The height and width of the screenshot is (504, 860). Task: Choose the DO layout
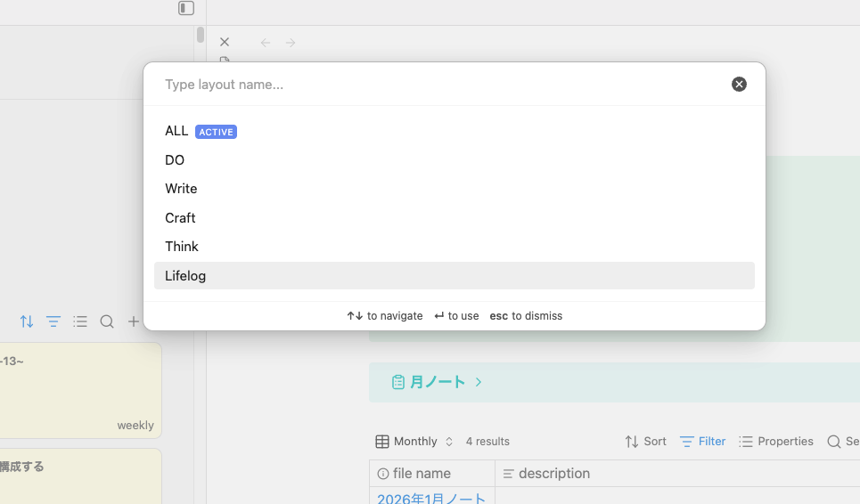[455, 160]
